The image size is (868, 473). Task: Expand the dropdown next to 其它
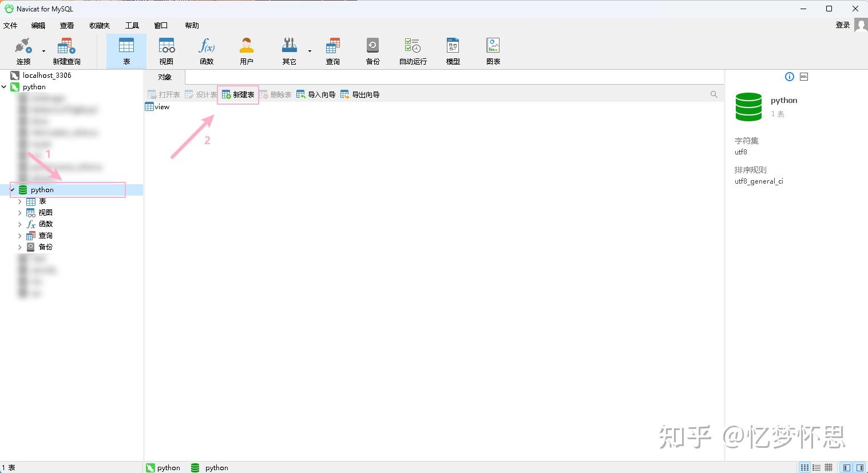(310, 50)
